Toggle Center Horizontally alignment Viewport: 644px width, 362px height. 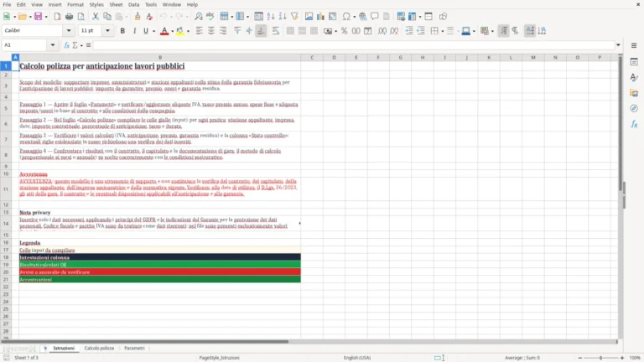[x=211, y=31]
